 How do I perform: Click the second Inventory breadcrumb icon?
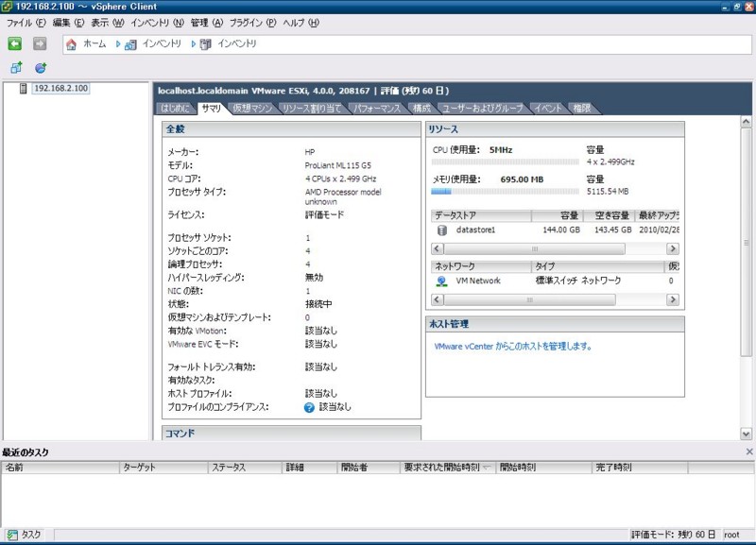(x=205, y=44)
